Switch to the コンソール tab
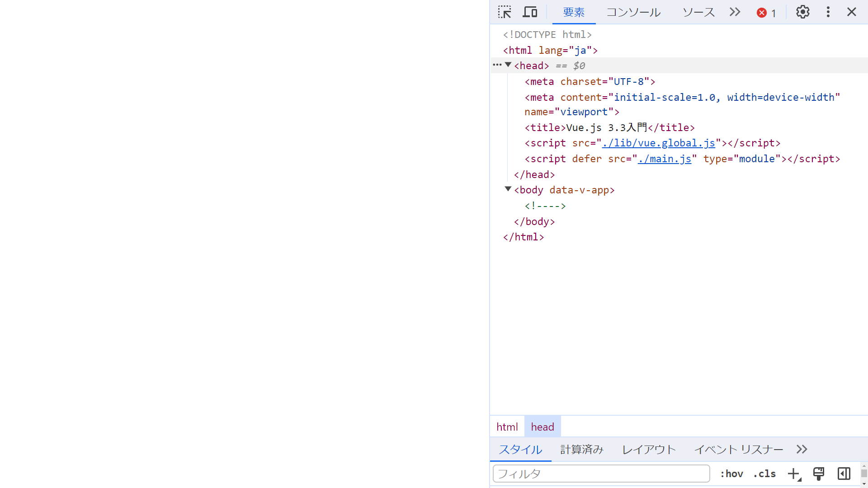Viewport: 868px width, 488px height. coord(633,12)
